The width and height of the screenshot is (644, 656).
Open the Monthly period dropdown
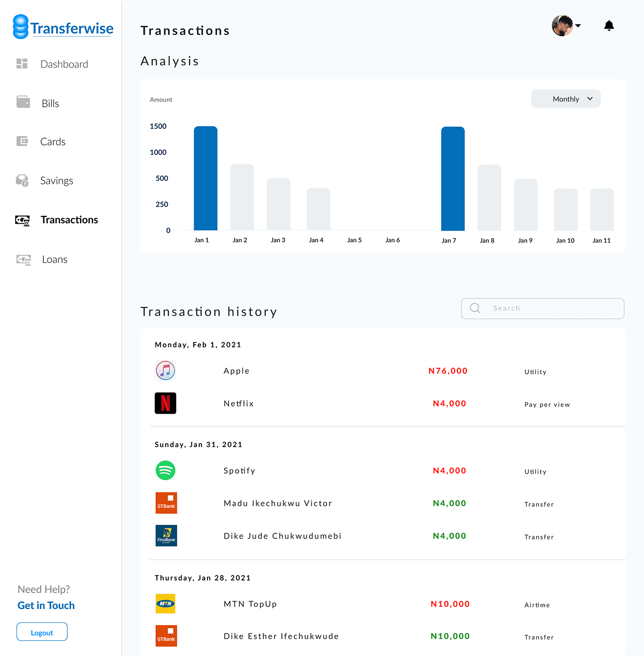566,99
